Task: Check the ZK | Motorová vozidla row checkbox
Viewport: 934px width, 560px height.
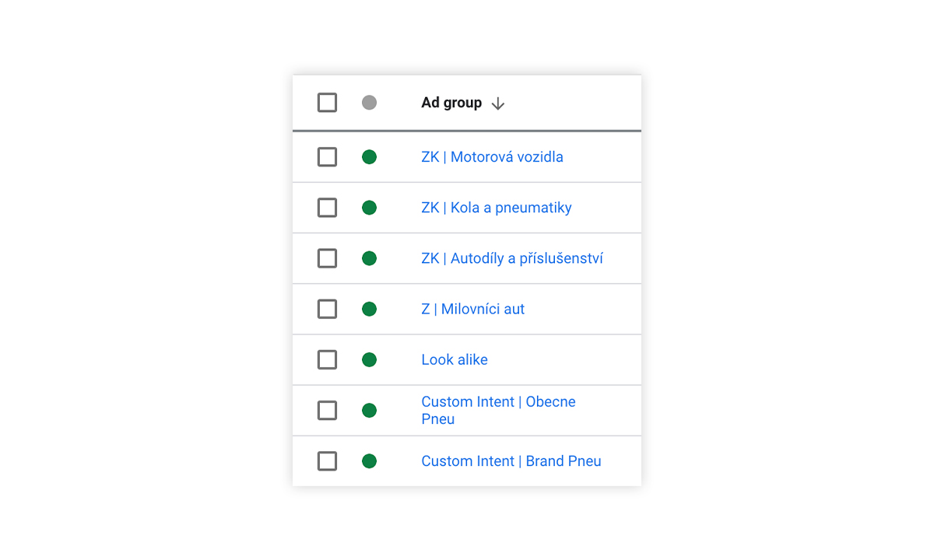Action: (x=327, y=157)
